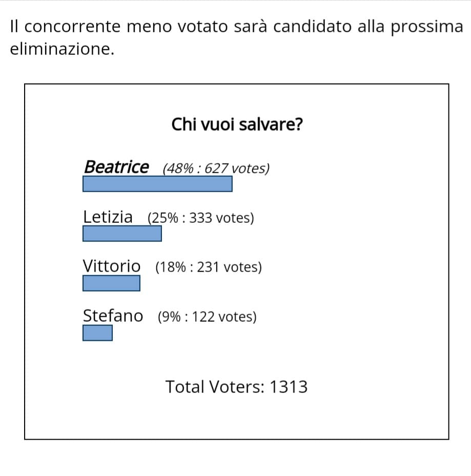The image size is (471, 476).
Task: Click the word 'prossima' in the top sentence
Action: (426, 27)
